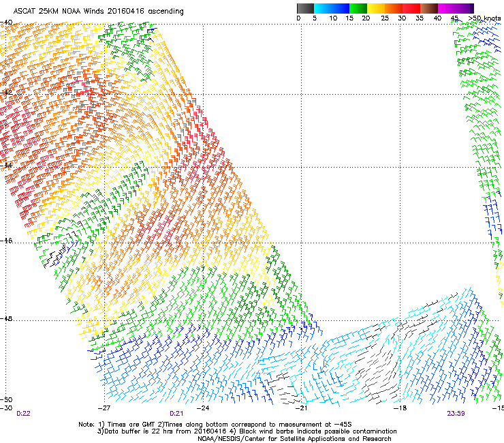504x443 pixels.
Task: Click the cyan-to-blue 5–15 knots color segment
Action: pos(332,8)
